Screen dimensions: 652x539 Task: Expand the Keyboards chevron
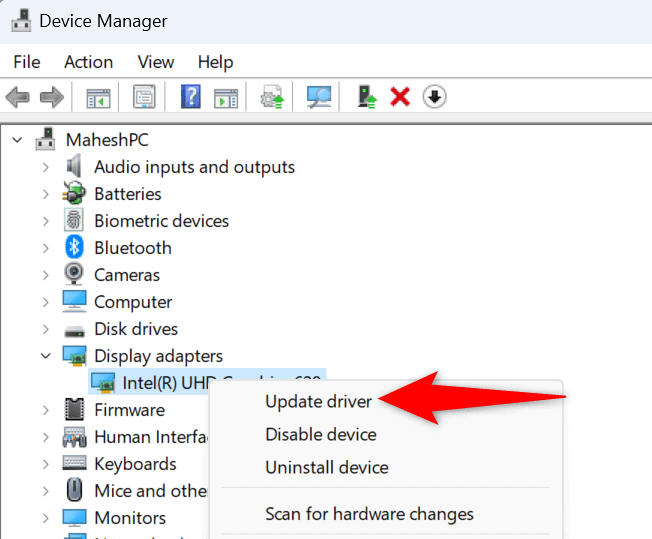(x=46, y=464)
